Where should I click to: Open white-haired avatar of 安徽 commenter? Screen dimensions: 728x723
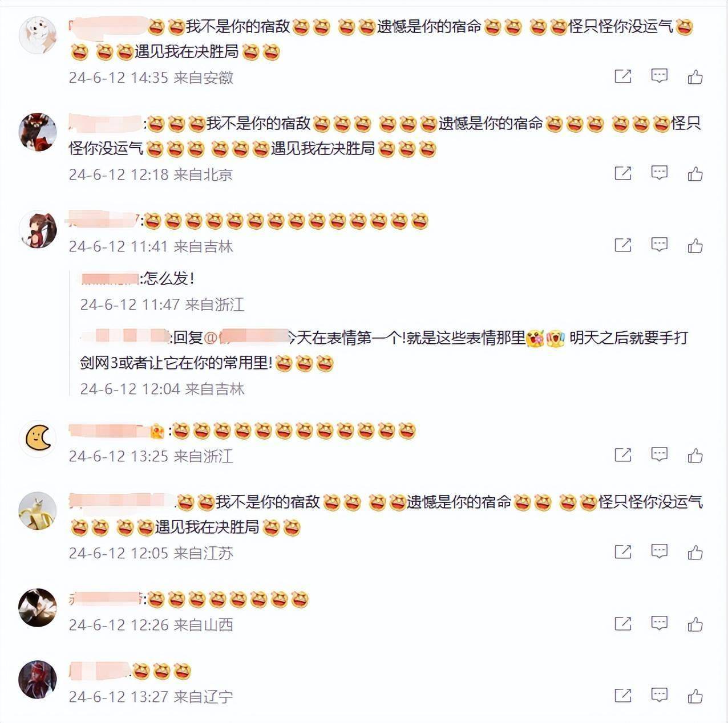tap(38, 35)
